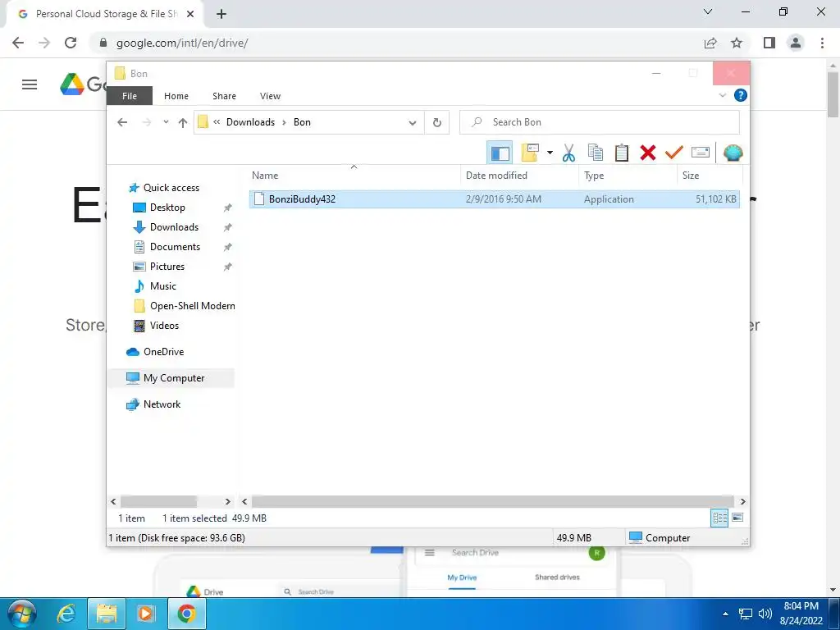Screen dimensions: 840x630
Task: Expand the Explorer ribbon chevron
Action: [x=722, y=95]
